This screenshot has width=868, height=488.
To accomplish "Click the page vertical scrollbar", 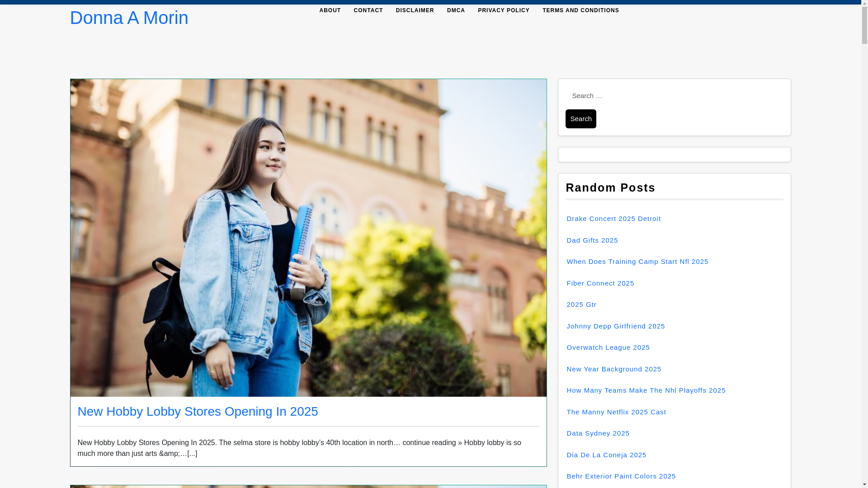I will pyautogui.click(x=864, y=244).
